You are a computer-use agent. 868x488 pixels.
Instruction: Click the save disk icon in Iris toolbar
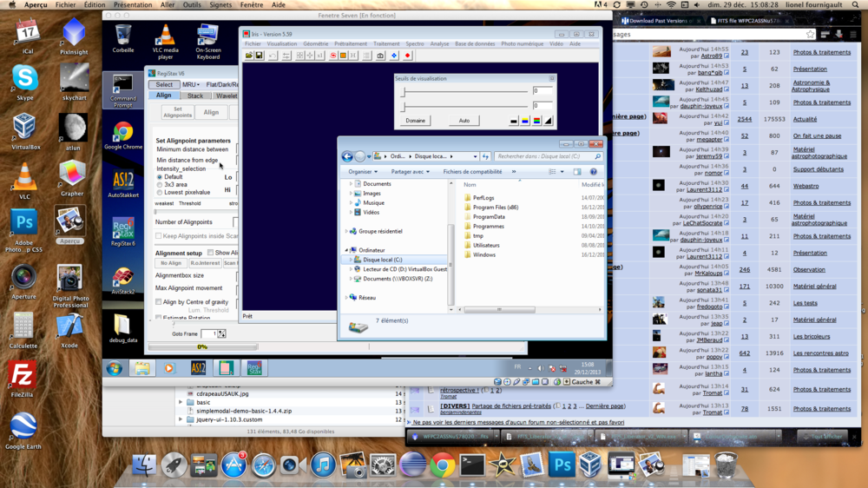point(259,56)
